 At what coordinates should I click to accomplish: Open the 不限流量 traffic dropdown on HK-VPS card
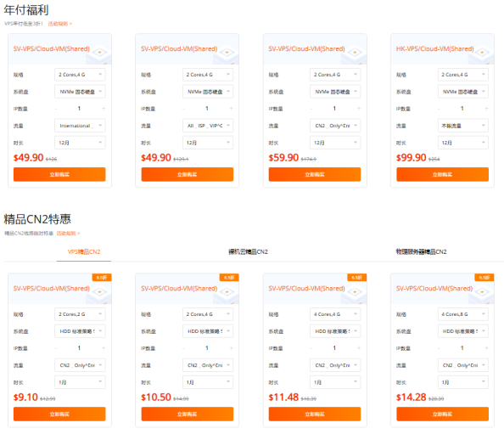tap(463, 126)
